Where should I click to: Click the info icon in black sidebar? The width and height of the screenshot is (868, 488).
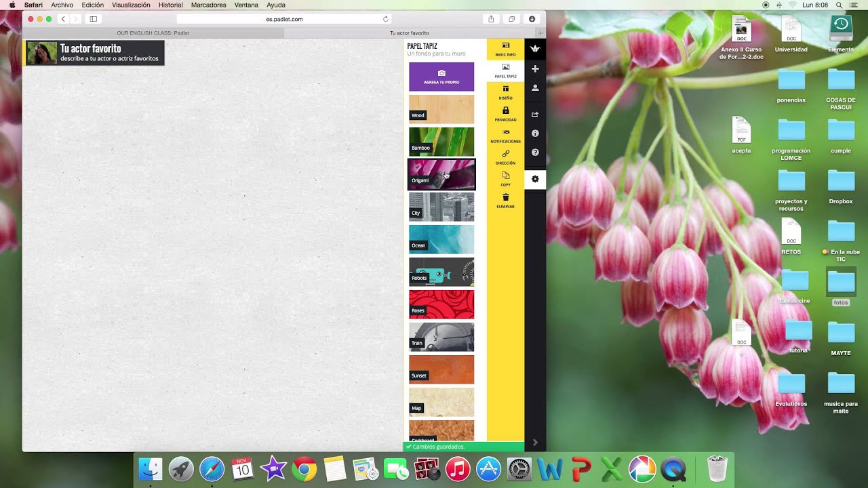(x=535, y=134)
